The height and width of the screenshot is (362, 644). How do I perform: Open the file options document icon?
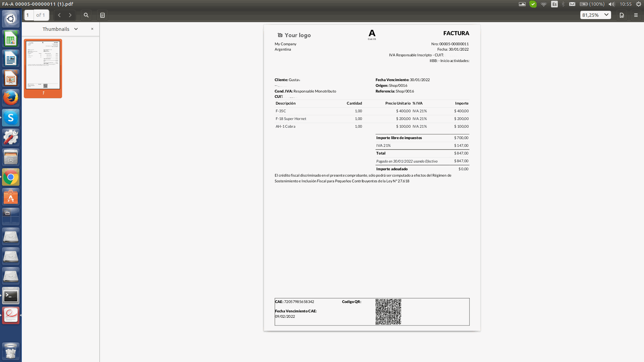[x=622, y=15]
